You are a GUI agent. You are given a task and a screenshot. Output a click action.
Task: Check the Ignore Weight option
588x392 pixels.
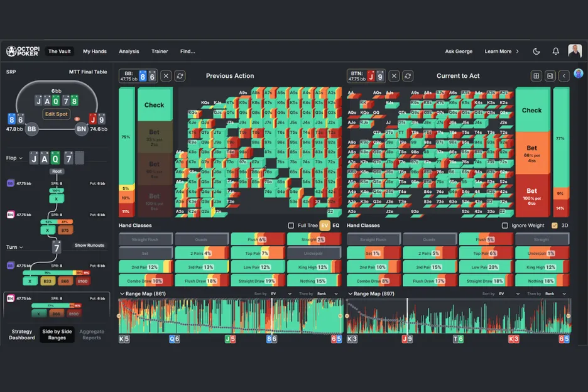505,226
